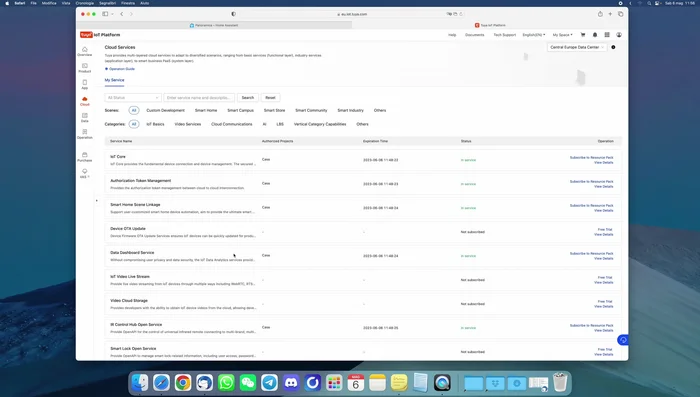Filter categories by IoT Basics

[155, 124]
